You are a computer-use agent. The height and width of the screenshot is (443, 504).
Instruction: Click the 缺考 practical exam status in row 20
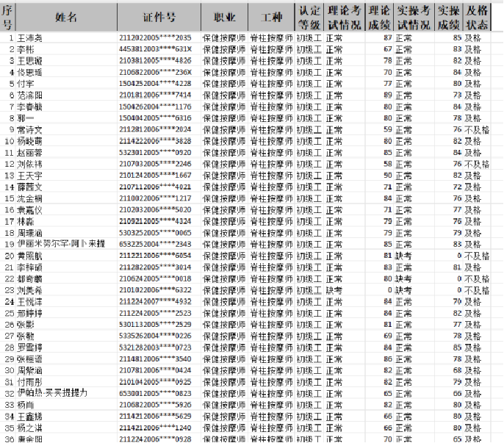point(403,256)
